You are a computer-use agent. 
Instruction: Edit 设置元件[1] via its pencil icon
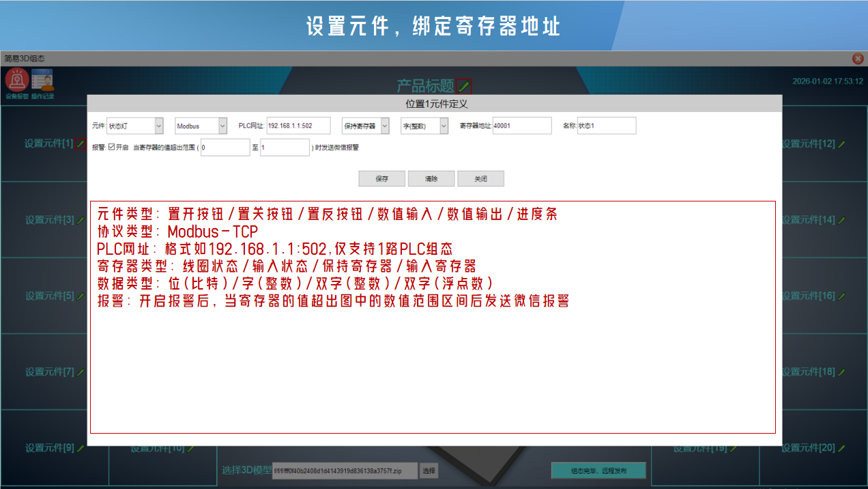81,144
